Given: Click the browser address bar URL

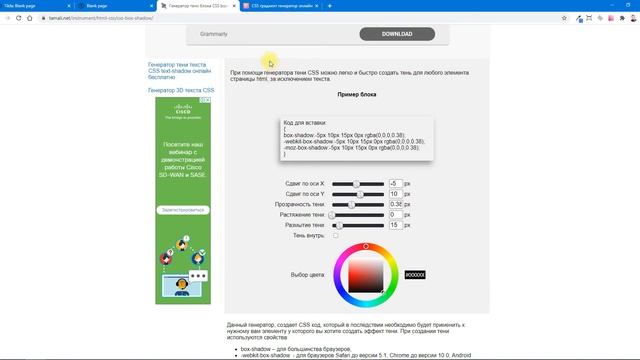Looking at the screenshot, I should (101, 18).
